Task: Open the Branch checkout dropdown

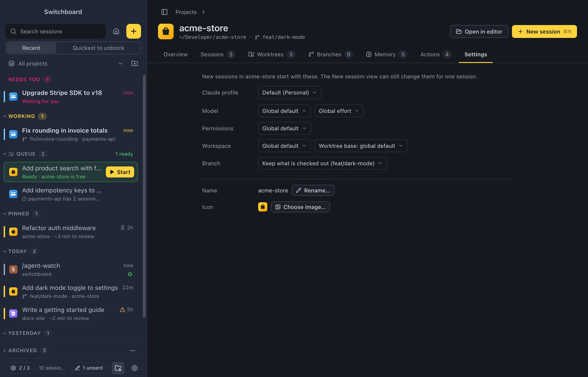Action: (322, 163)
